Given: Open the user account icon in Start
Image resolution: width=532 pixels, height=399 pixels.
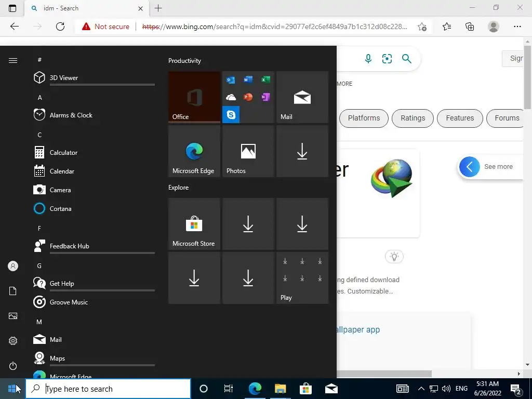Looking at the screenshot, I should [13, 266].
